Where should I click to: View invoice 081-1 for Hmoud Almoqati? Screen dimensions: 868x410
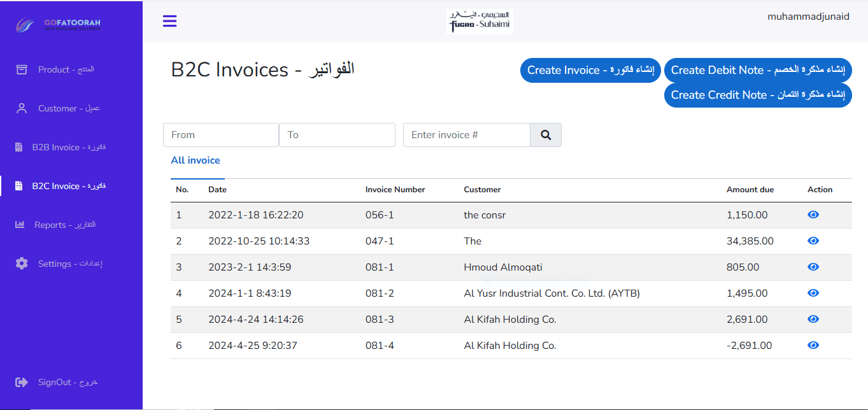tap(813, 267)
